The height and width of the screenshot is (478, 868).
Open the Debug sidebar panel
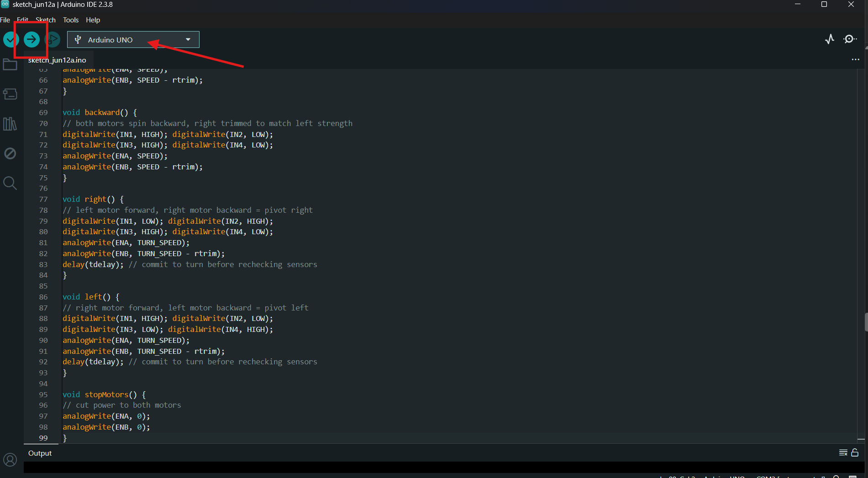[x=10, y=153]
